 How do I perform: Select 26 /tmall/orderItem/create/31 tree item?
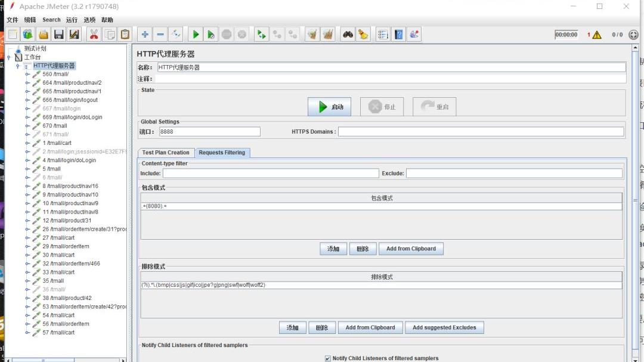[x=84, y=229]
